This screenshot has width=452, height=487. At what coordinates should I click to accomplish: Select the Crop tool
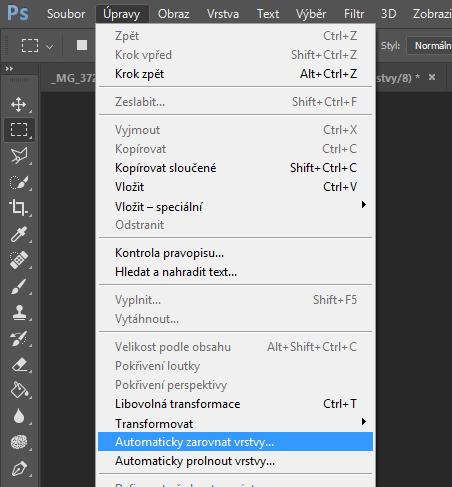18,207
